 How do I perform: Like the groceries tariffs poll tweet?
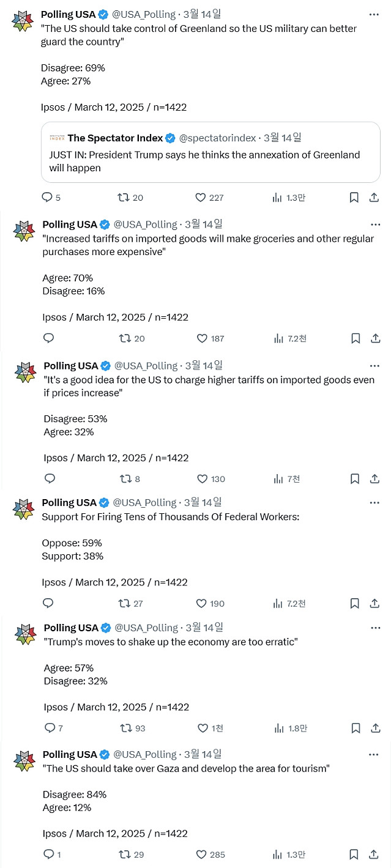click(x=202, y=338)
